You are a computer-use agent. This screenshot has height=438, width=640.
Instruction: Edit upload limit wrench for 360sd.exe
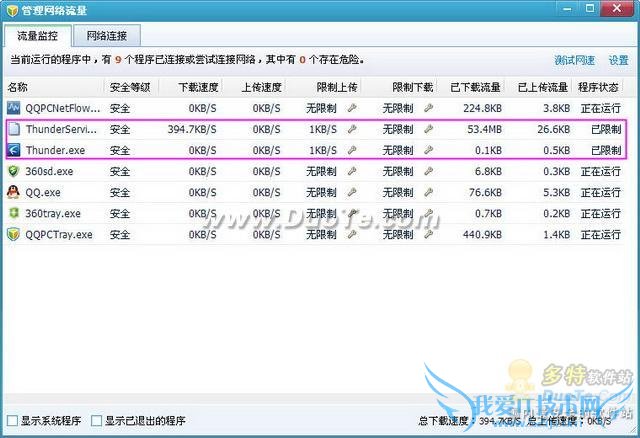352,171
